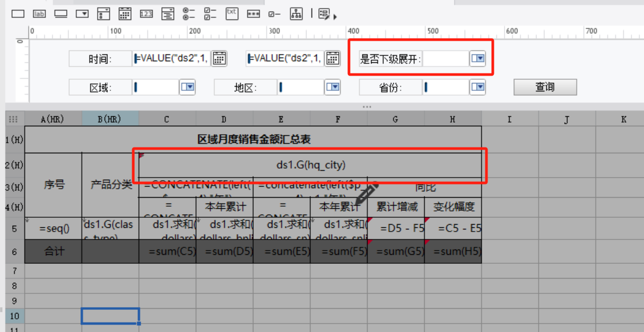Click the 查询 query button
The image size is (644, 332).
[x=545, y=87]
